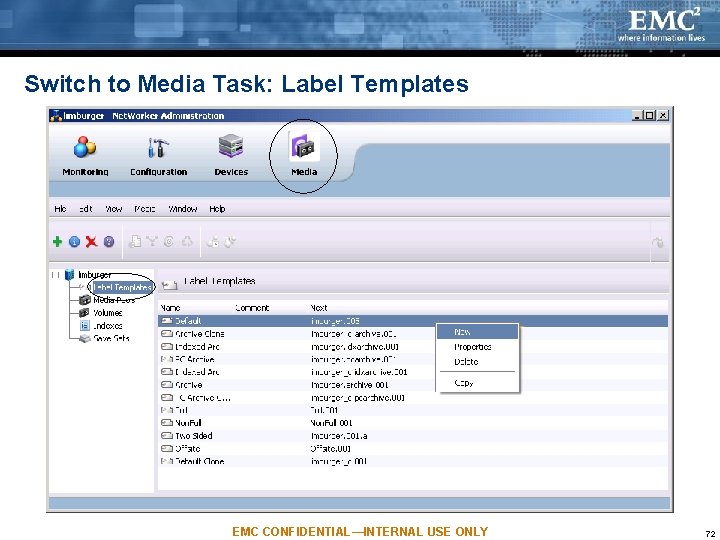Click the greyed-out copy document toolbar icon

135,242
